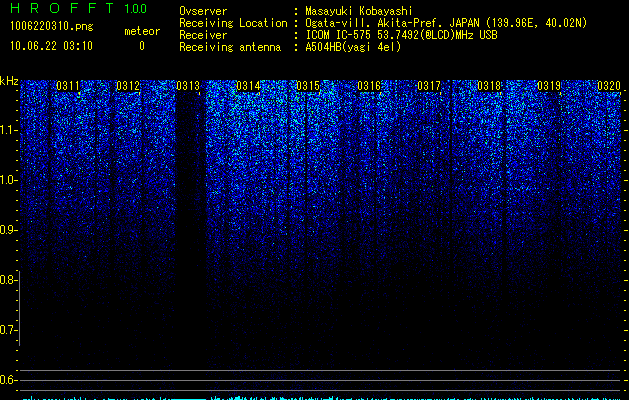The width and height of the screenshot is (629, 400).
Task: Click the meteor count value 0
Action: pyautogui.click(x=142, y=46)
